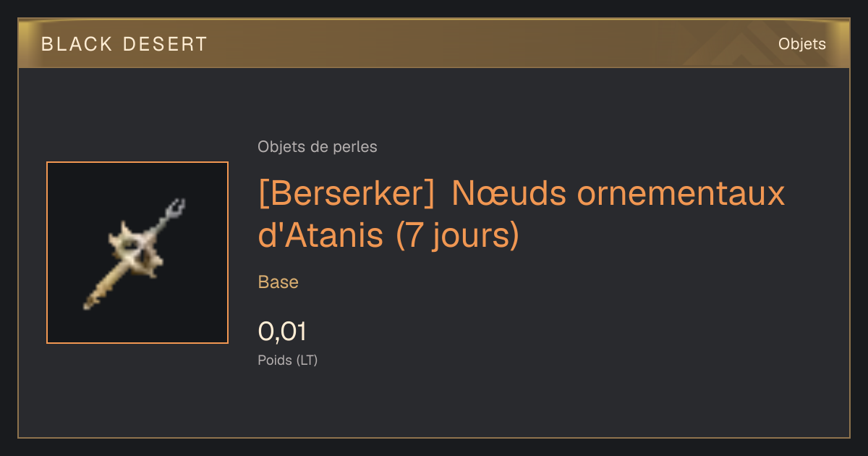Click d'Atanis in the item name
868x456 pixels.
pos(321,236)
